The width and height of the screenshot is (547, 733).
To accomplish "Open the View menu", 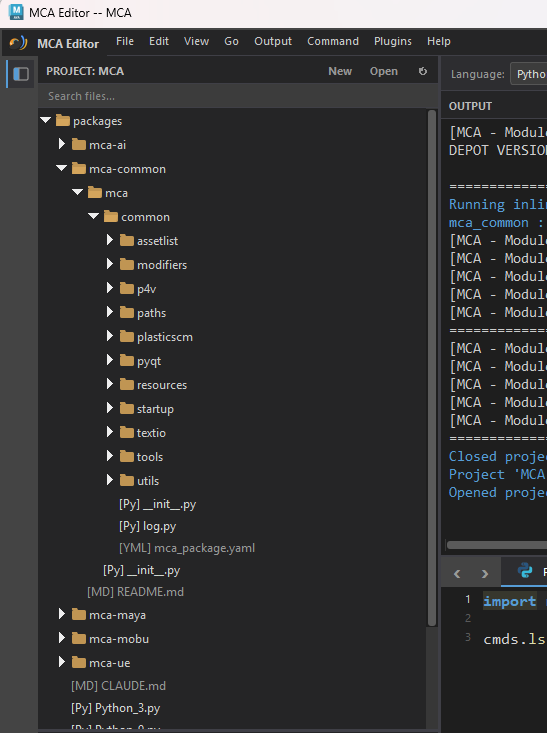I will [x=196, y=42].
